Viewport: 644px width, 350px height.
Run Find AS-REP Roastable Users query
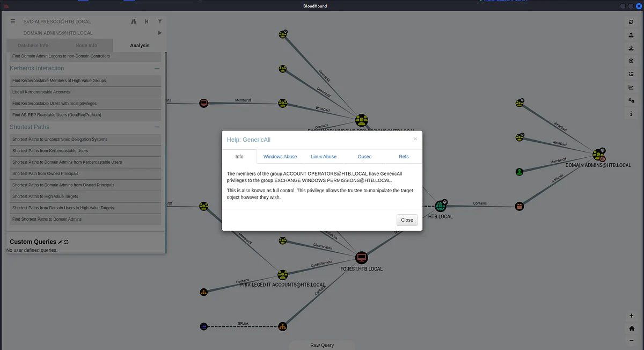click(85, 115)
